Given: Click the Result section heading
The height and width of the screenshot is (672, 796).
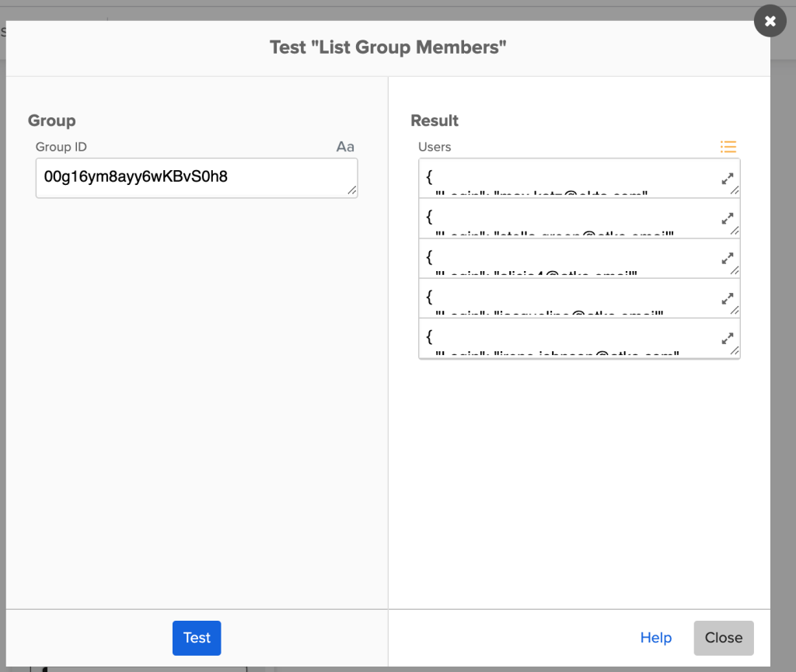Looking at the screenshot, I should pos(434,120).
